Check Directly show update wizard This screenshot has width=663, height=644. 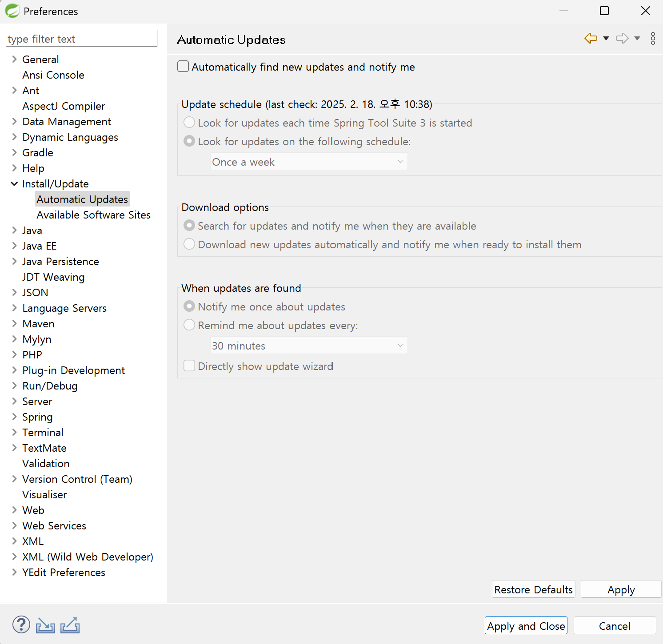tap(189, 366)
